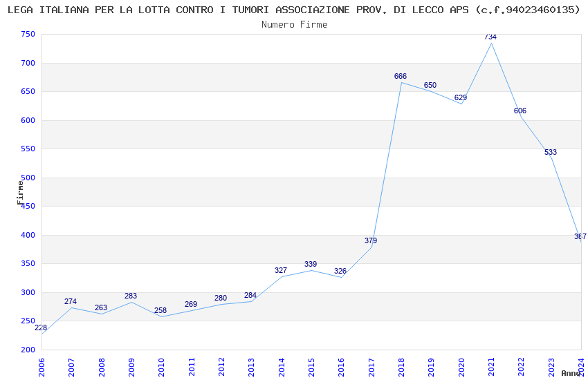The image size is (588, 380).
Task: Click x-axis year 2016
Action: pos(341,368)
